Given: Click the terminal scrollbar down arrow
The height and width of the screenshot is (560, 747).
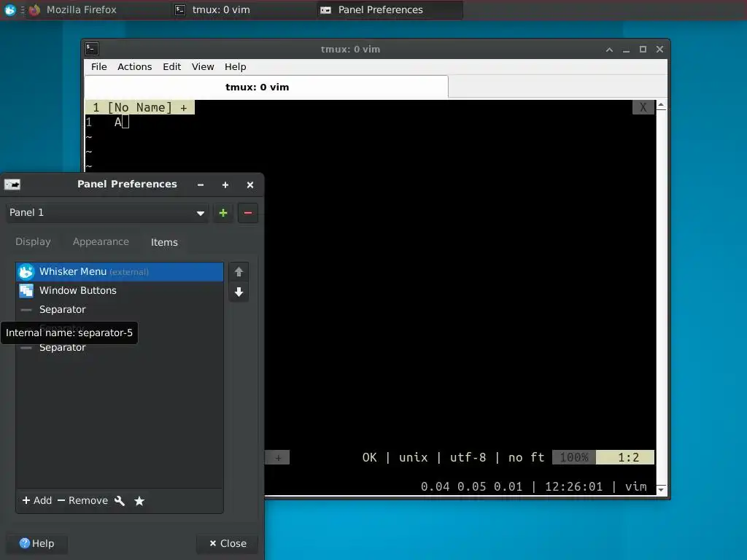Looking at the screenshot, I should tap(661, 489).
